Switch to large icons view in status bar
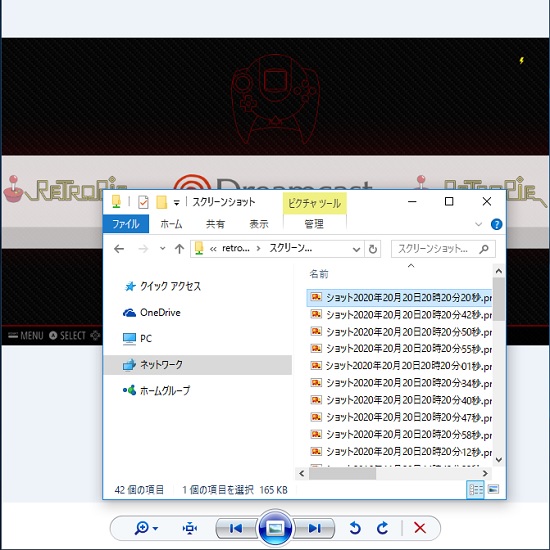550x550 pixels. pos(493,489)
